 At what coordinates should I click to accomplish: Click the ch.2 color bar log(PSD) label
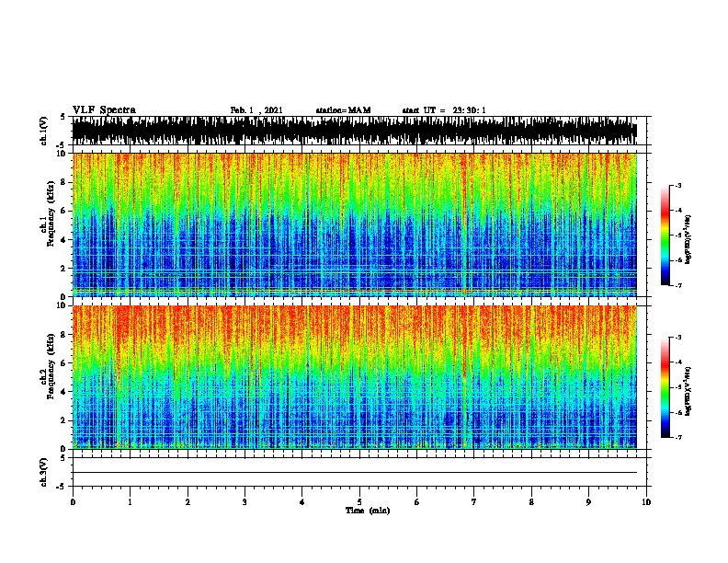(688, 392)
